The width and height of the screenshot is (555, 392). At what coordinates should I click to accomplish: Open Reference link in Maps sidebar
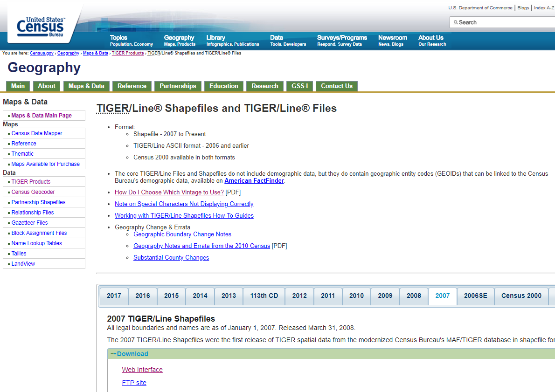click(24, 143)
